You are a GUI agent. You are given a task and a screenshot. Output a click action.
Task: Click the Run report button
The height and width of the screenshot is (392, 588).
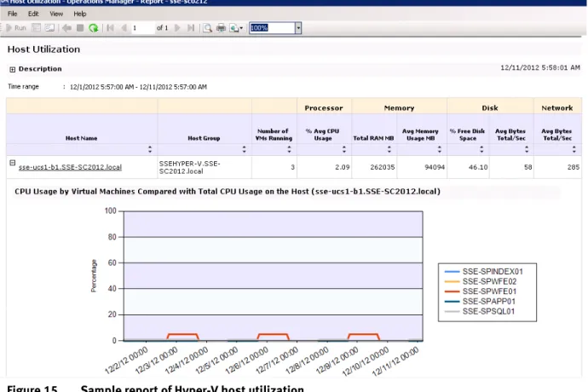click(x=15, y=28)
